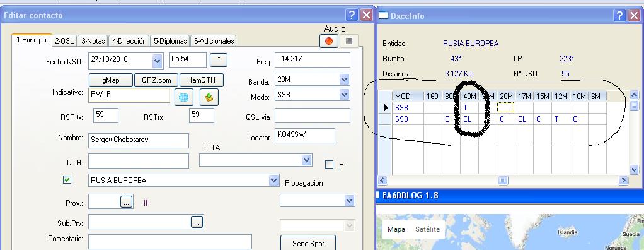Click the CL cell under 17M column
Screen dimensions: 644x250
click(524, 119)
